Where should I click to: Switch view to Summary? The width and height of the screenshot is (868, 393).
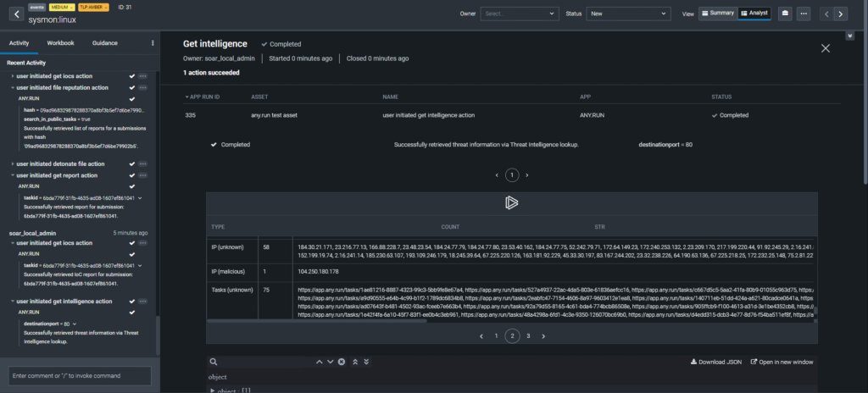click(x=717, y=14)
